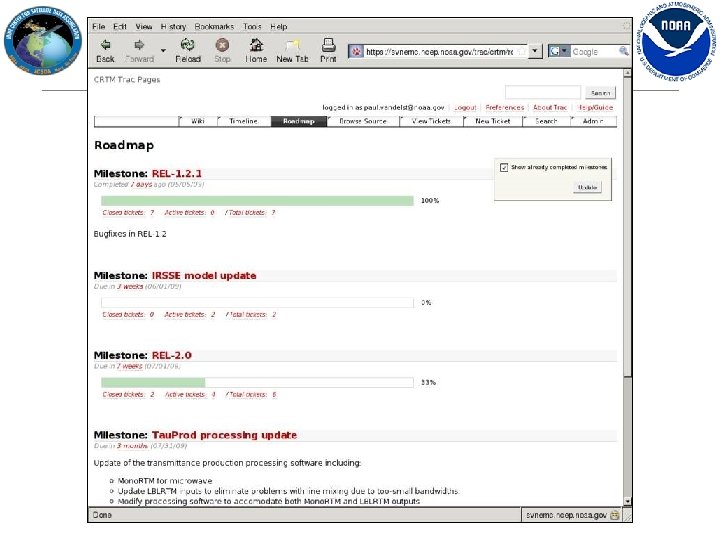Focus the Google search box
Viewport: 720px width, 540px height.
[x=594, y=51]
